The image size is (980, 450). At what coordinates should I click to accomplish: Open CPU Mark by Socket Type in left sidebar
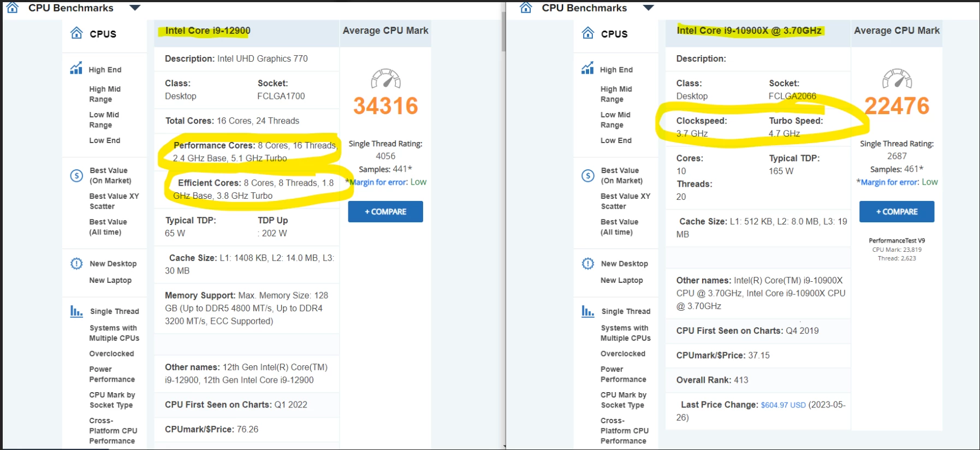coord(112,400)
